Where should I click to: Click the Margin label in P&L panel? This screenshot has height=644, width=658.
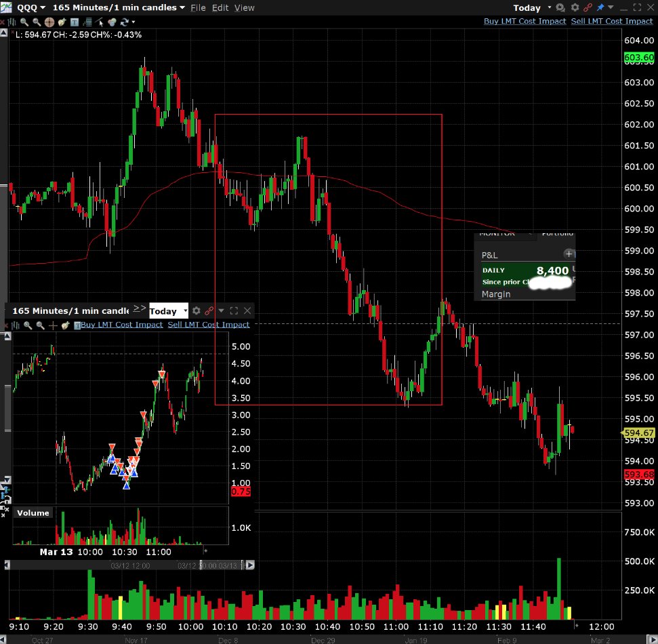[496, 294]
